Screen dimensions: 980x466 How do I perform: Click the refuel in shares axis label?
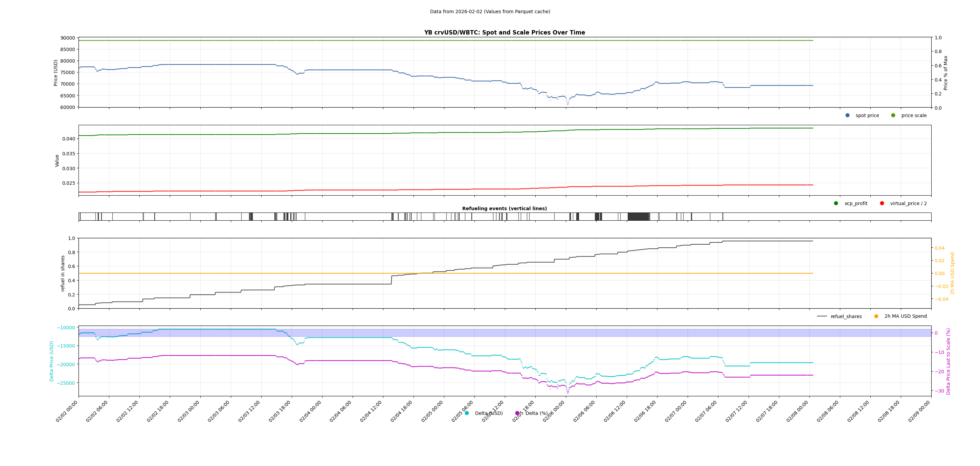tap(63, 273)
